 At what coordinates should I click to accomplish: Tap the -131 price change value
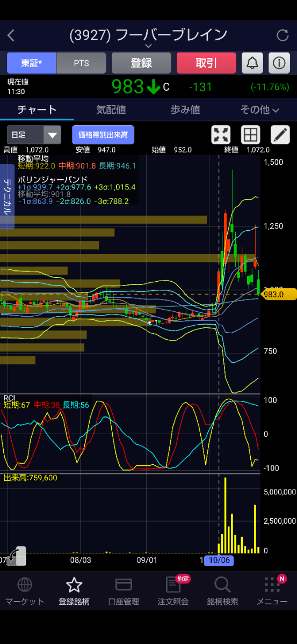(x=201, y=87)
